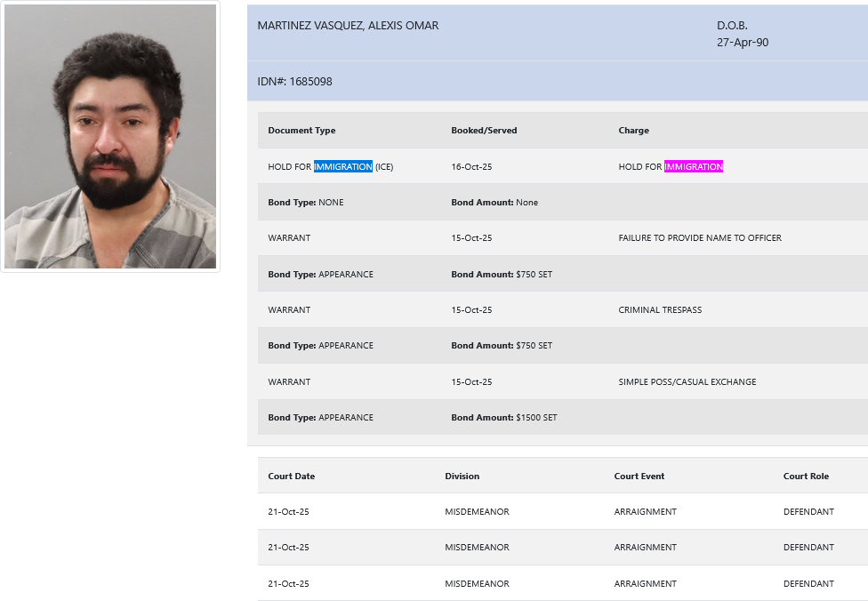Viewport: 868px width, 601px height.
Task: Click the Booked/Served column header
Action: click(x=484, y=131)
